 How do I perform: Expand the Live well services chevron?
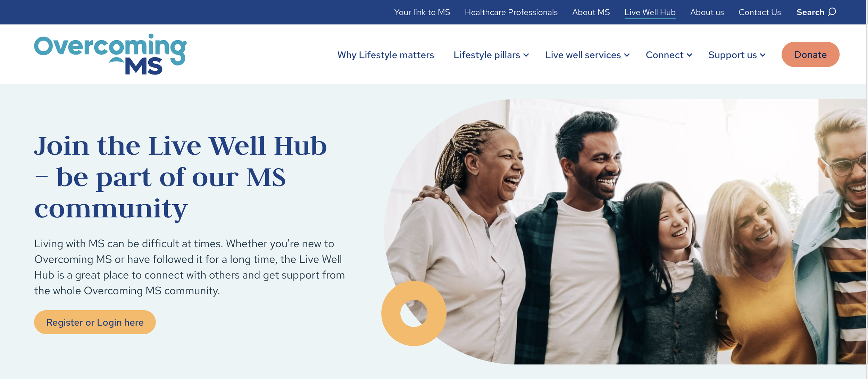pos(627,55)
